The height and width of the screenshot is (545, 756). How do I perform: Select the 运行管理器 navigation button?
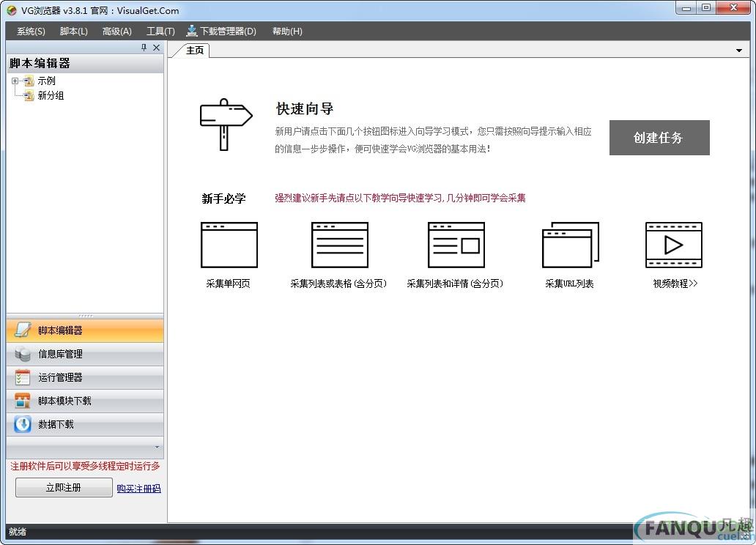[x=85, y=378]
